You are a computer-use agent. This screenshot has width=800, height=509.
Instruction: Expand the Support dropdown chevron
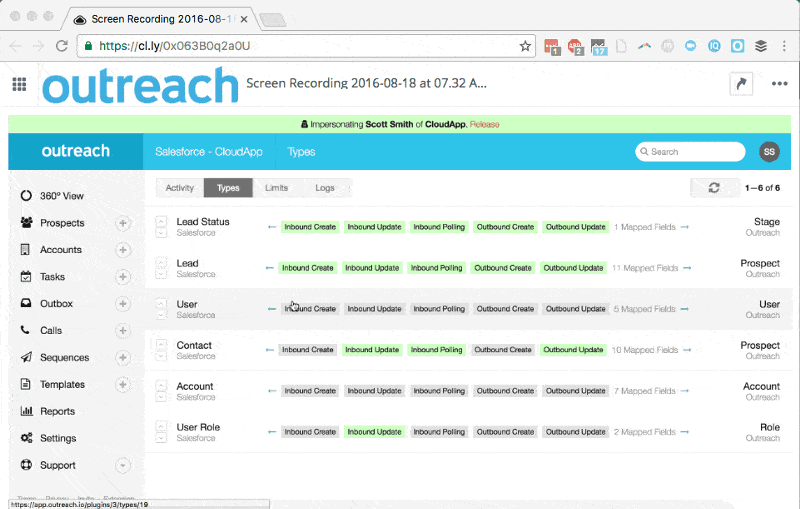(x=122, y=465)
